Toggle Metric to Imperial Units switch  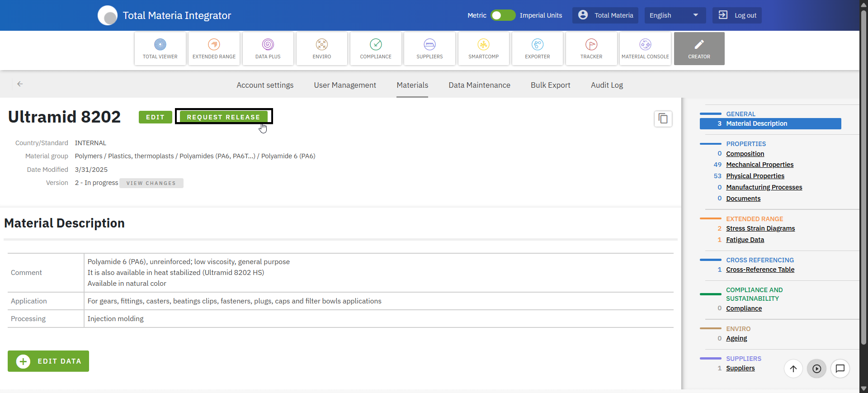[x=503, y=15]
